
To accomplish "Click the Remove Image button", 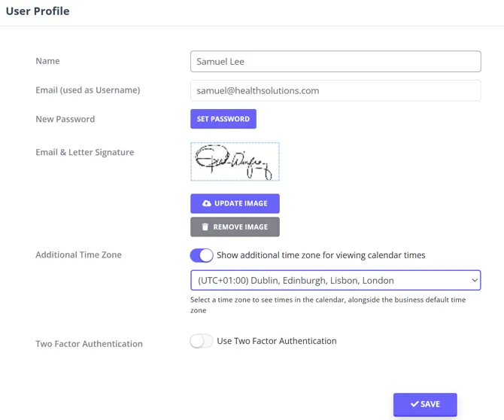I will (x=235, y=227).
